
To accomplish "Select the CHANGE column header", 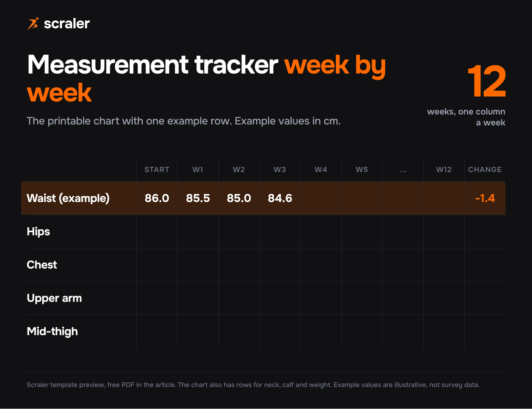I will [x=485, y=169].
